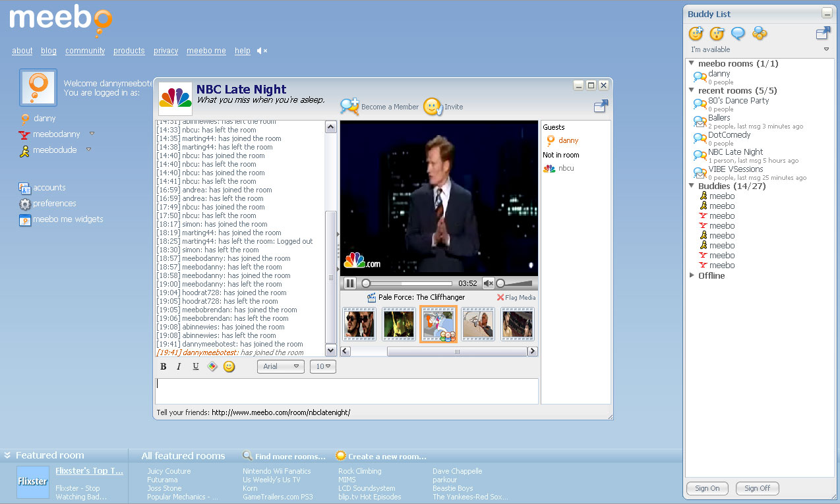Screen dimensions: 840x504
Task: Toggle italic text formatting
Action: click(179, 367)
